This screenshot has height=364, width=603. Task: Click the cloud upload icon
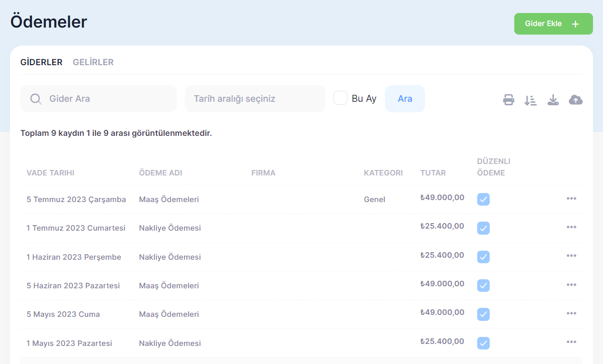[x=575, y=100]
